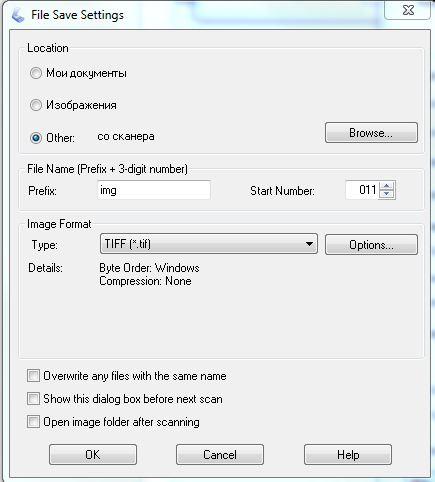Viewport: 435px width, 482px height.
Task: Click the Start Number value field
Action: click(362, 190)
